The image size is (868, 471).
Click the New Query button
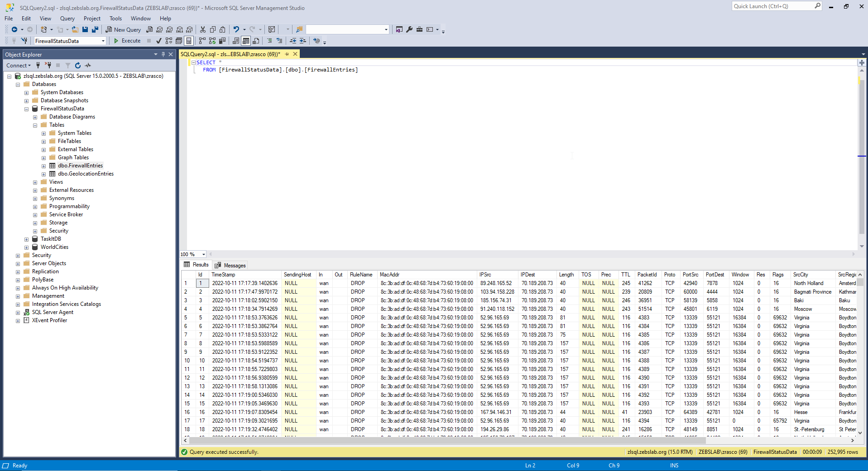click(x=124, y=29)
